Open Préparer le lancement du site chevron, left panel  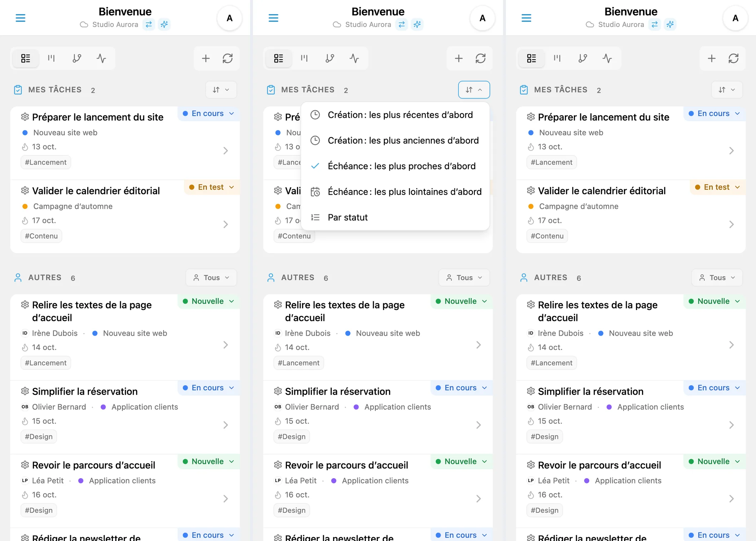(225, 151)
